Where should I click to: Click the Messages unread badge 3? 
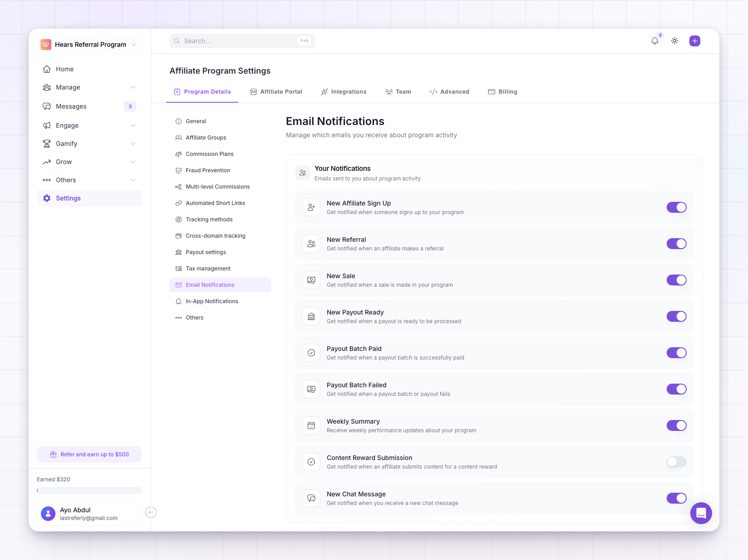click(x=130, y=106)
